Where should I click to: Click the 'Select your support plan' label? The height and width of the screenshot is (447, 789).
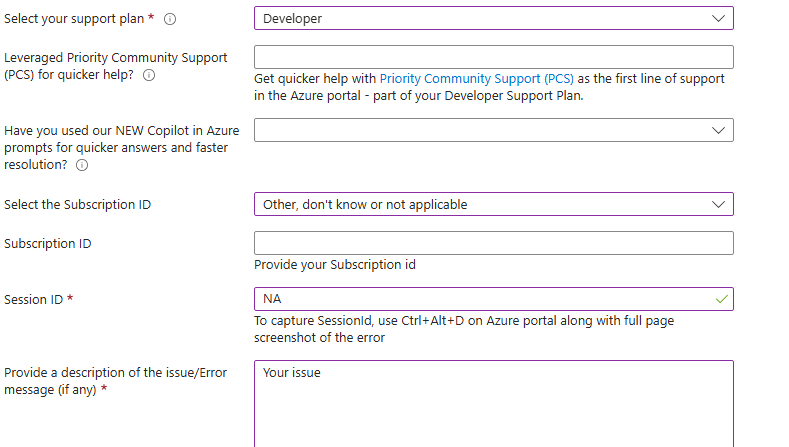point(74,19)
